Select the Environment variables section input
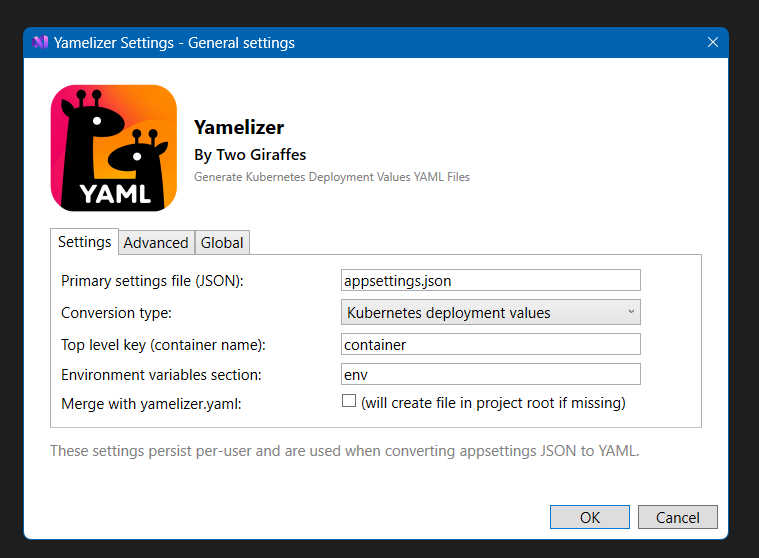Screen dimensions: 759x558 [490, 375]
